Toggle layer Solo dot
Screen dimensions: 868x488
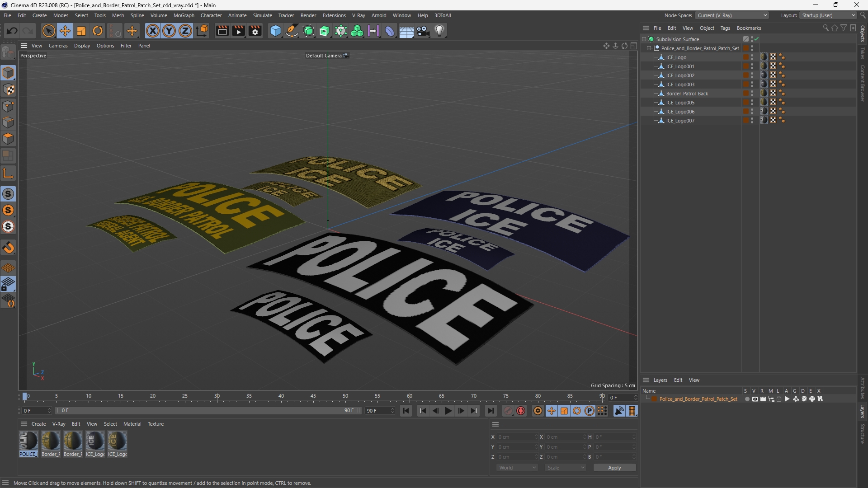pyautogui.click(x=747, y=399)
